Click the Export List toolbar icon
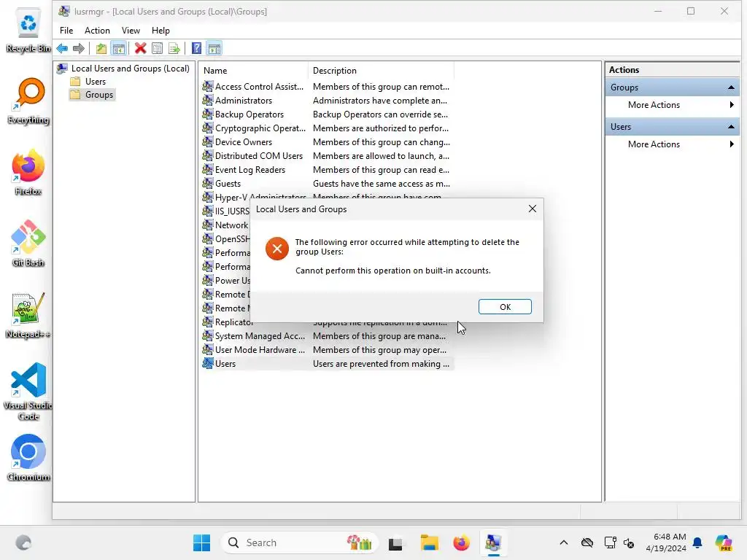The width and height of the screenshot is (747, 560). point(174,48)
